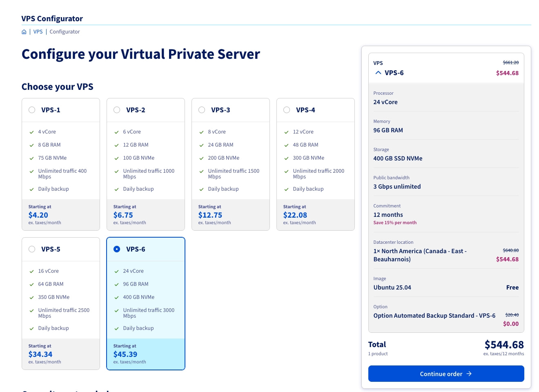Click the $0.00 backup option price
This screenshot has height=392, width=539.
(x=511, y=324)
